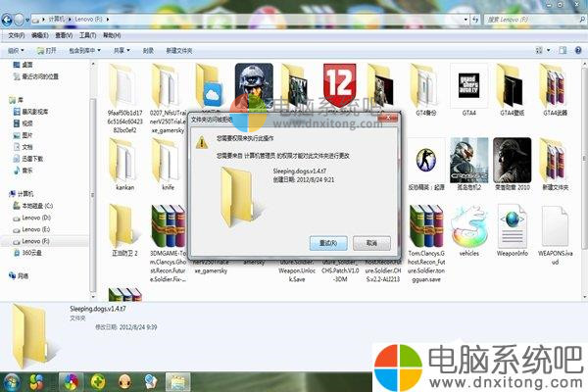Screen dimensions: 588x392
Task: Click the Windows Start button
Action: point(12,380)
